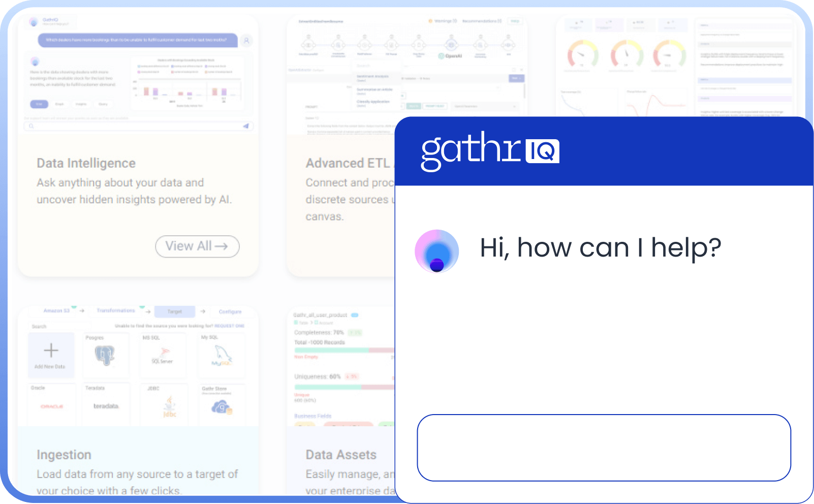Viewport: 814px width, 504px height.
Task: Click the Postgres elephant icon
Action: (x=105, y=355)
